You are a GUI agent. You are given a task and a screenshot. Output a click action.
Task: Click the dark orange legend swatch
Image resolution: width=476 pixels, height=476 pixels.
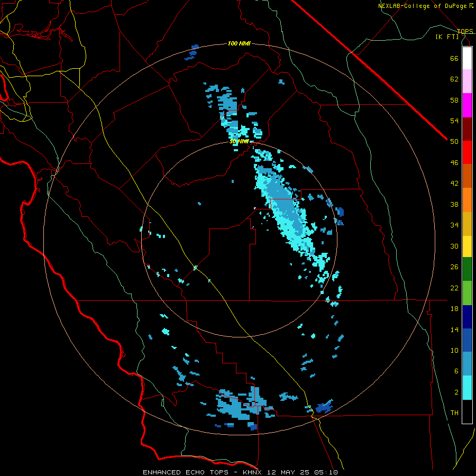click(467, 176)
